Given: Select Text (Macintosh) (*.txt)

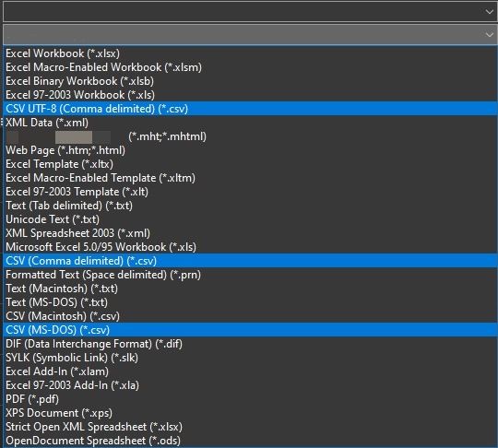Looking at the screenshot, I should [250, 289].
